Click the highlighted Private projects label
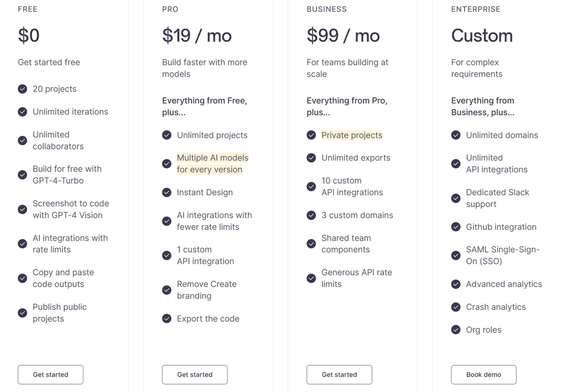562x392 pixels. coord(352,135)
